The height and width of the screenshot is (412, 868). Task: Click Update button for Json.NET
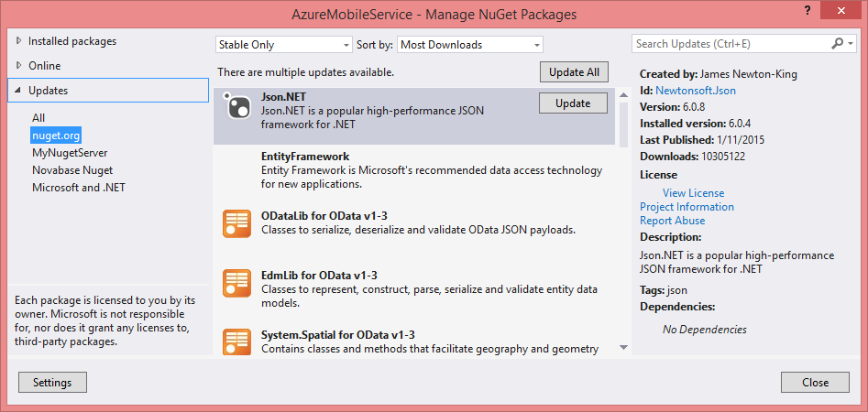point(573,103)
